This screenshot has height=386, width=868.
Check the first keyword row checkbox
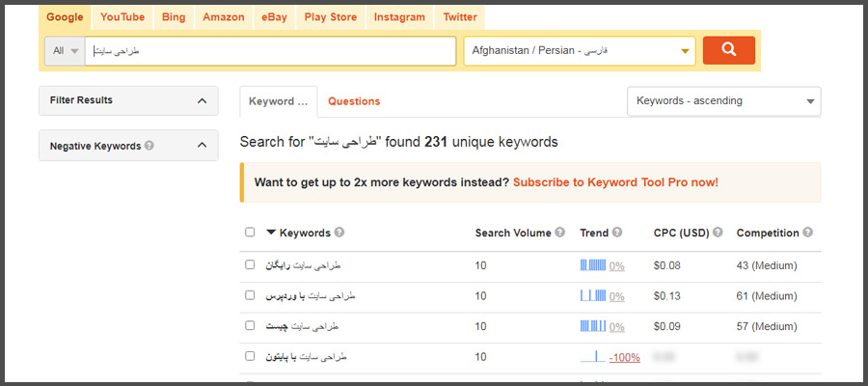click(x=250, y=264)
